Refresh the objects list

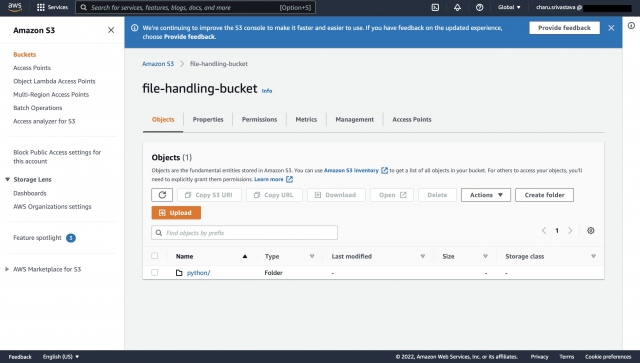click(162, 195)
